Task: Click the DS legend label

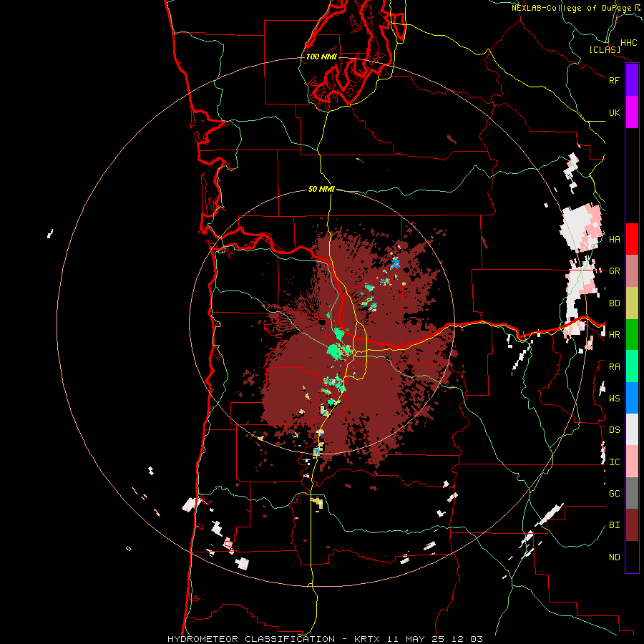Action: [x=614, y=430]
